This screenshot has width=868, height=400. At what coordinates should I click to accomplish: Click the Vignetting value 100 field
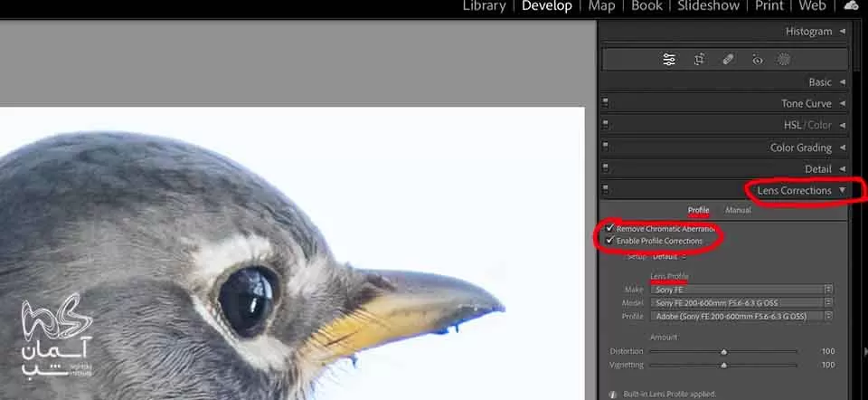tap(827, 365)
